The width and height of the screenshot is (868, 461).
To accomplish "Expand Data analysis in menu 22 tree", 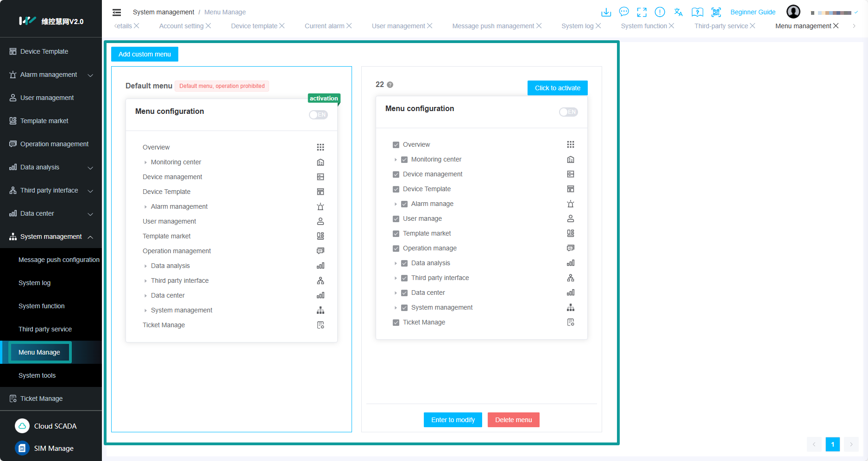I will coord(396,263).
